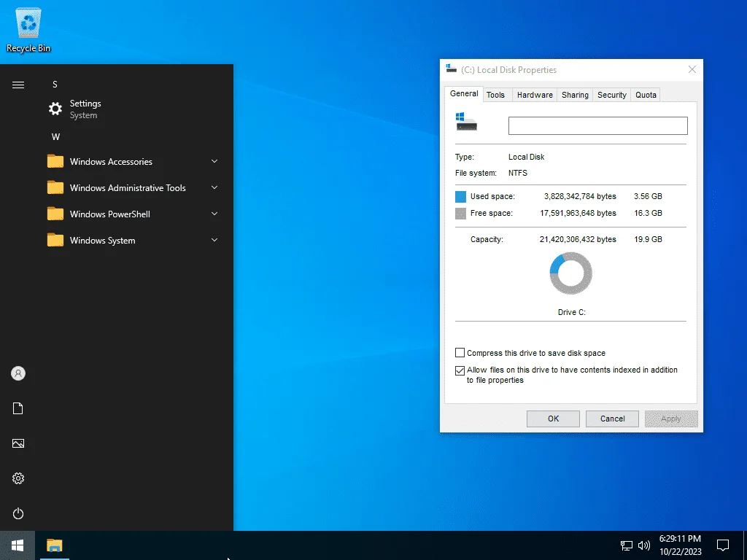
Task: Close the Local Disk Properties dialog
Action: [x=692, y=69]
